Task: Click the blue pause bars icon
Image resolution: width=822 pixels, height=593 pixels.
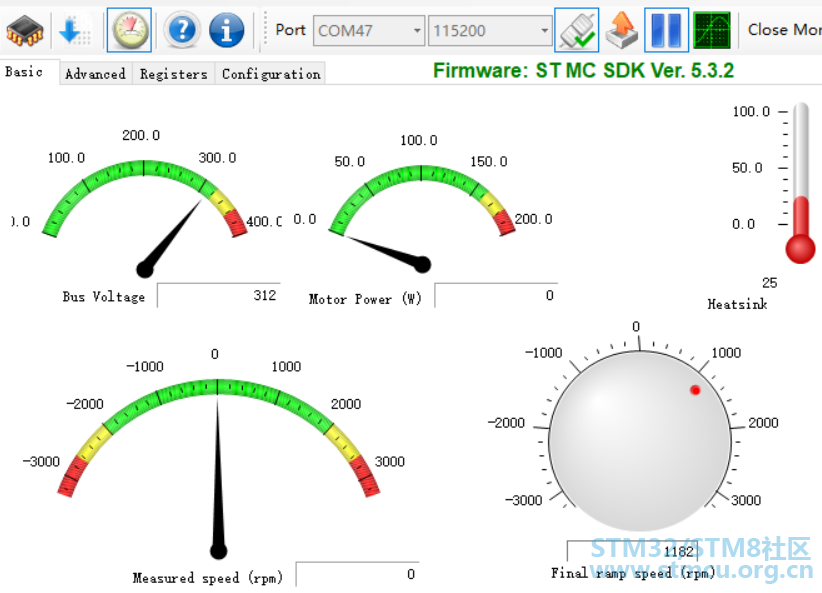Action: (x=666, y=30)
